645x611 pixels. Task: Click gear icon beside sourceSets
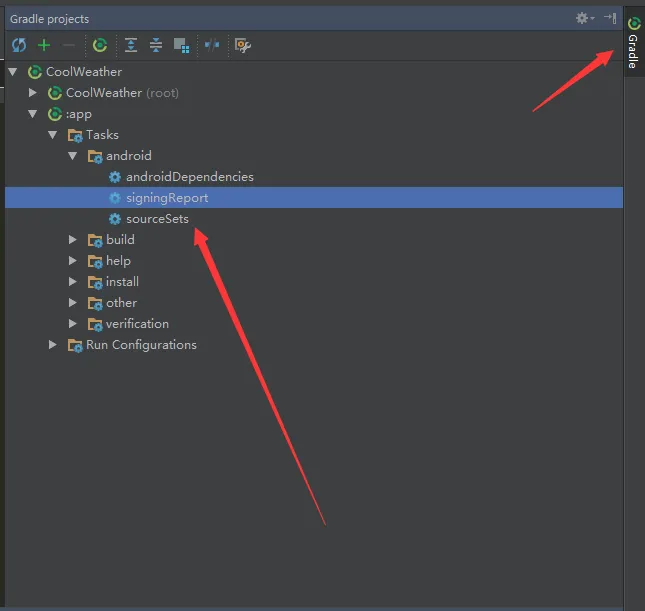pos(115,219)
